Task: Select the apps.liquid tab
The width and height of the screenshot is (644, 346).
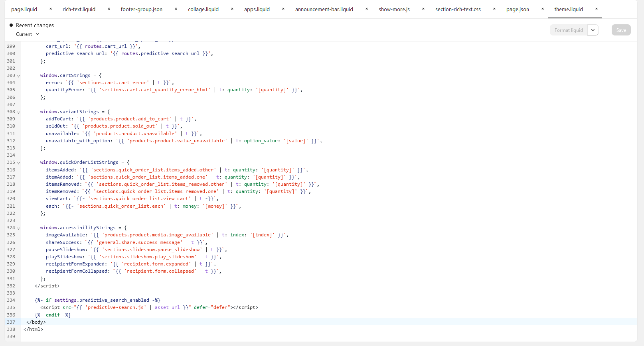Action: pyautogui.click(x=257, y=9)
